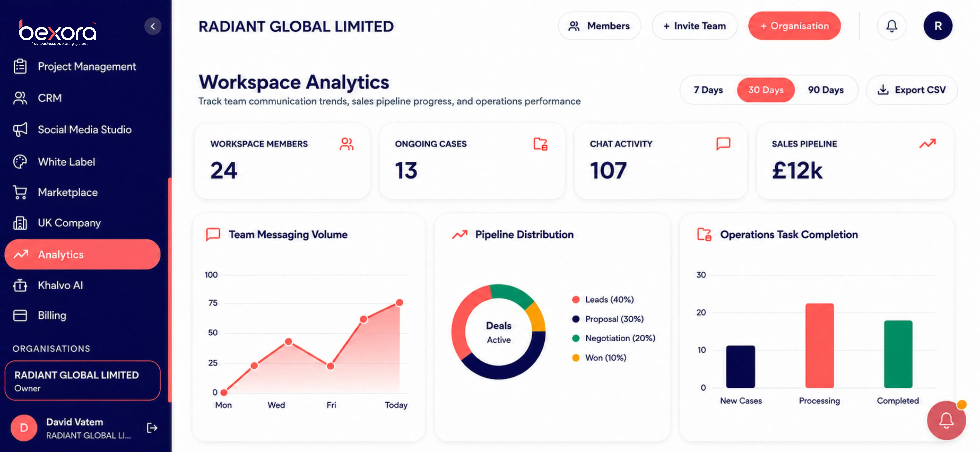
Task: Click the Negotiation (20%) legend swatch
Action: tap(576, 338)
